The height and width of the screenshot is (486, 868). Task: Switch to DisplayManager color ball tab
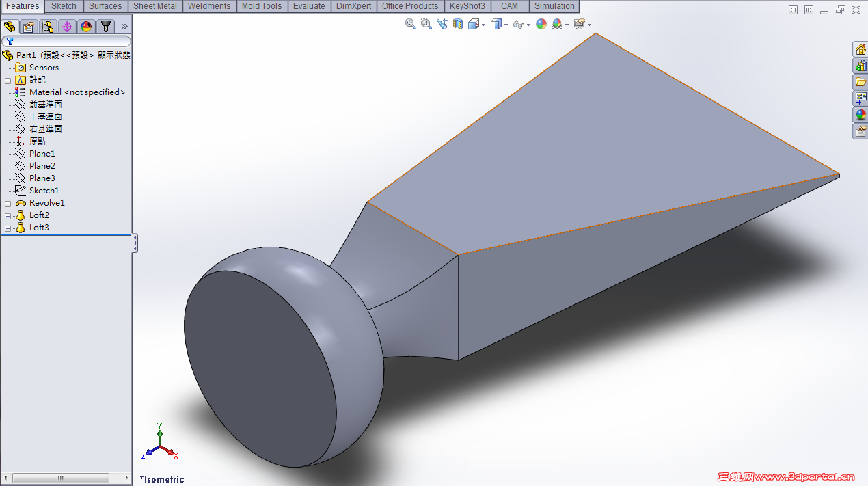86,27
